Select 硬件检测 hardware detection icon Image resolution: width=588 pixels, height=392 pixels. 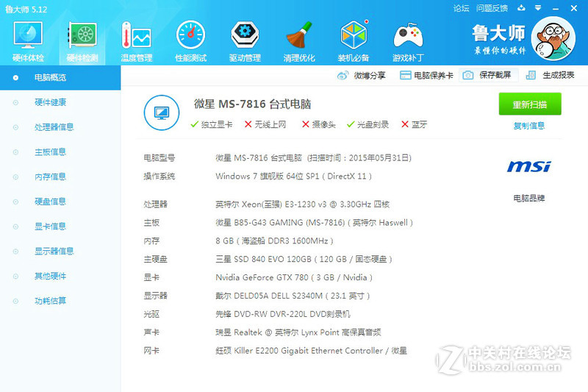82,35
